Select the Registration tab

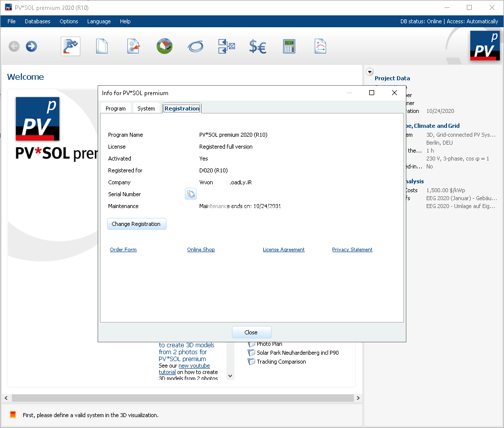(x=182, y=108)
